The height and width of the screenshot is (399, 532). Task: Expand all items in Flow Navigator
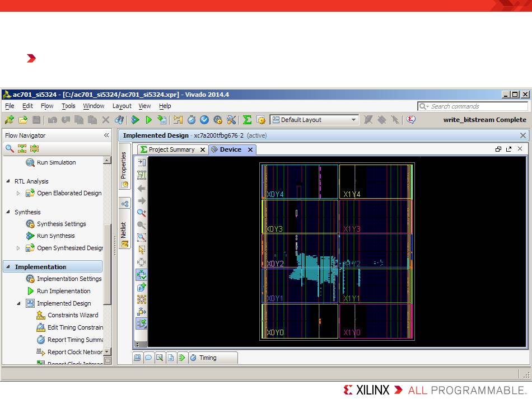pos(34,148)
